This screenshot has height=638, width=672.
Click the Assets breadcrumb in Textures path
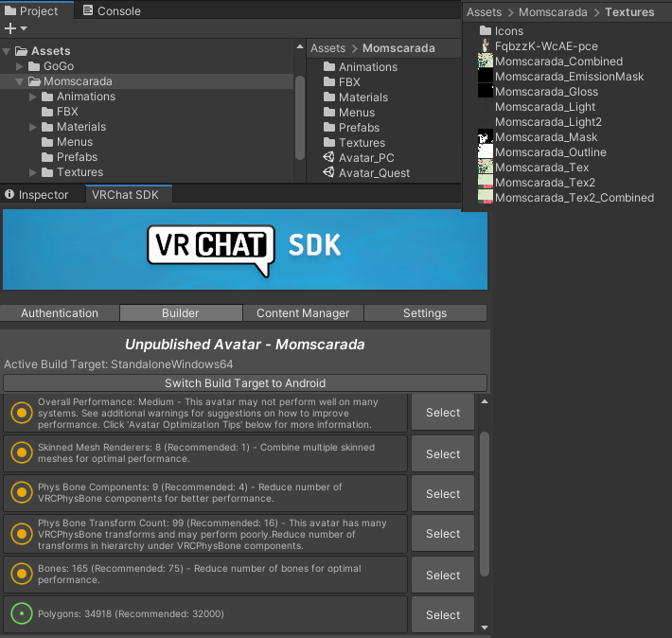484,12
